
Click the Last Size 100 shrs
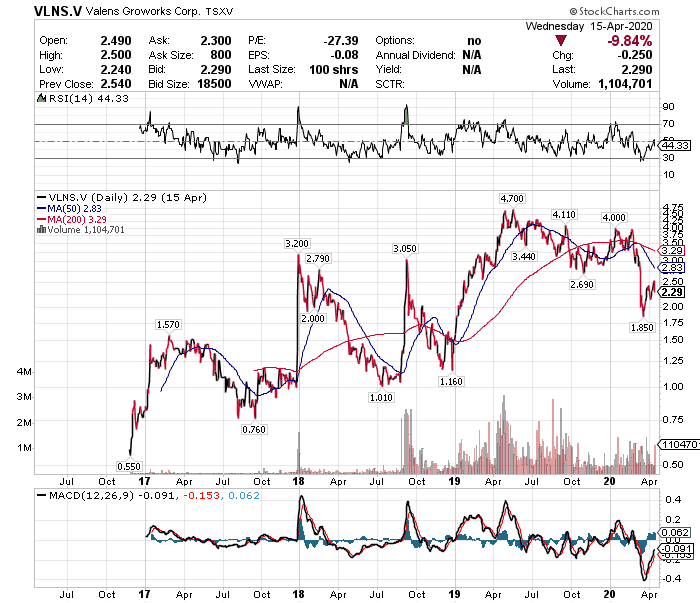click(334, 70)
